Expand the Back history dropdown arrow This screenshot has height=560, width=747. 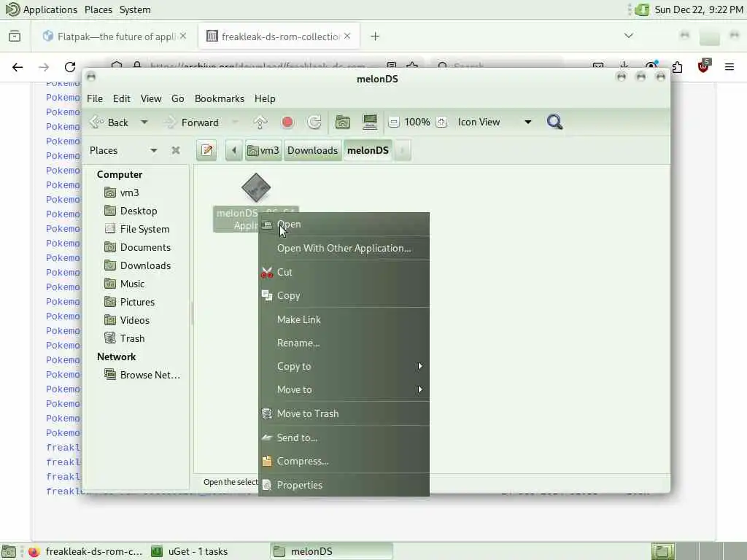[x=144, y=122]
